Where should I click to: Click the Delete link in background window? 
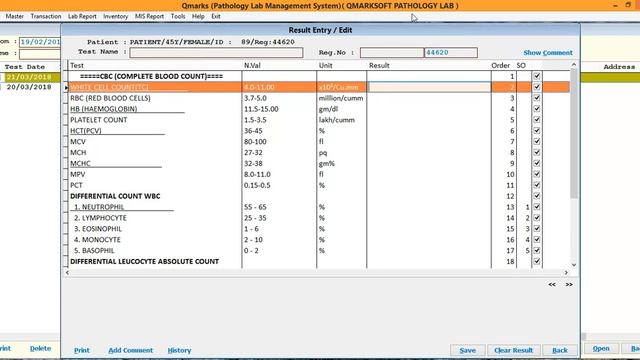point(40,348)
